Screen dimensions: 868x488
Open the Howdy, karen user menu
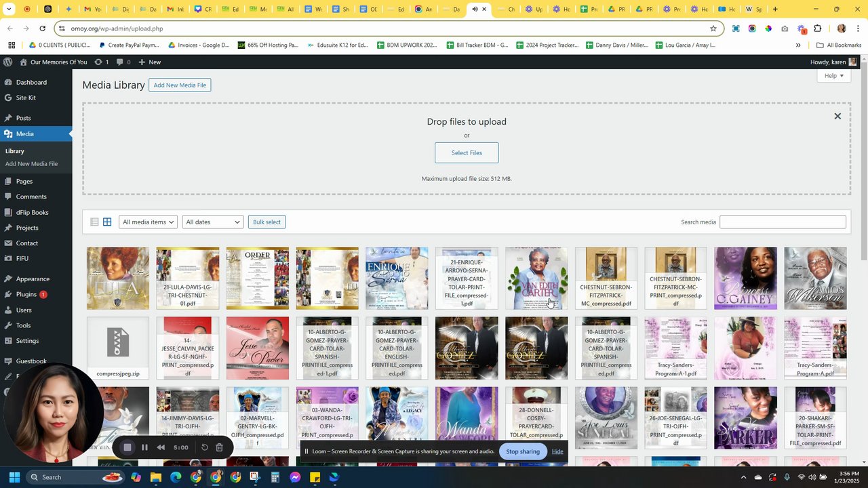tap(834, 62)
